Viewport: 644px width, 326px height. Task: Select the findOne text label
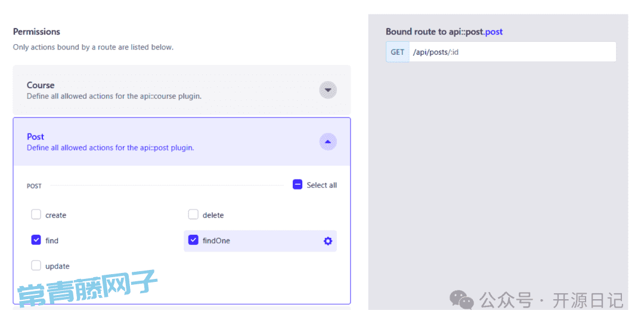coord(216,241)
